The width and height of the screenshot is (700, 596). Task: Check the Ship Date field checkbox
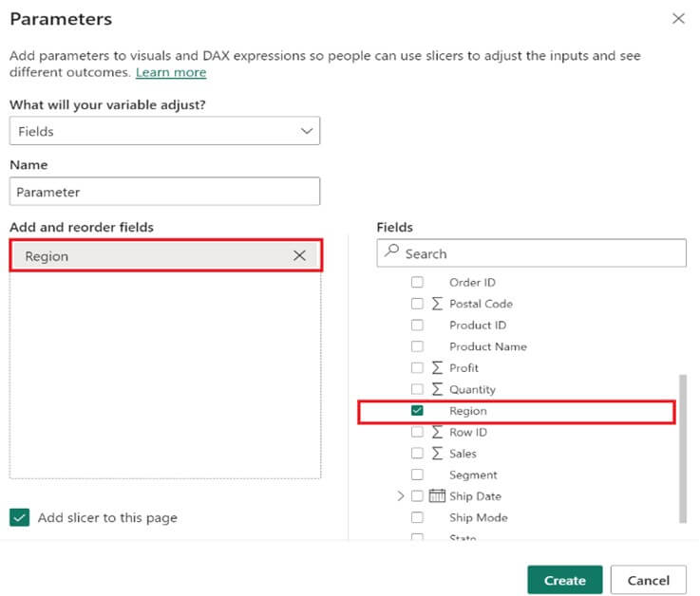(x=417, y=496)
